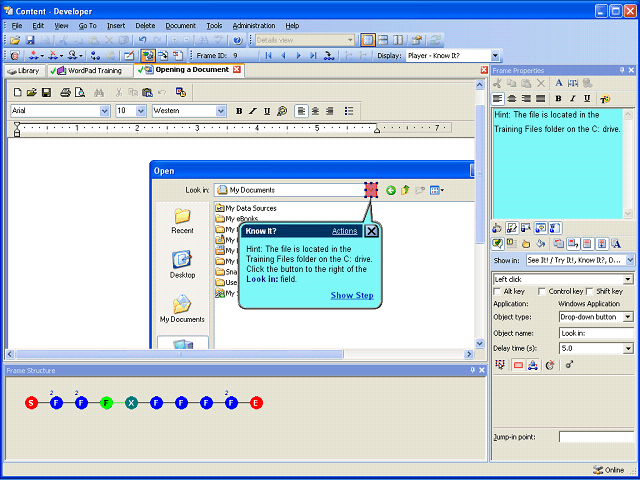Open the Document menu
The width and height of the screenshot is (640, 480).
(180, 26)
